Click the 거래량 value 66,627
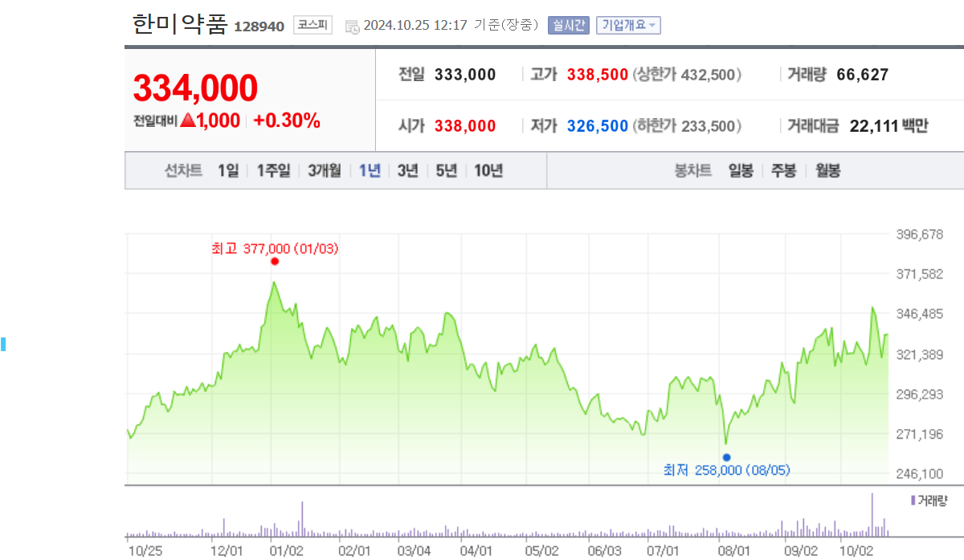The width and height of the screenshot is (964, 560). click(x=863, y=75)
